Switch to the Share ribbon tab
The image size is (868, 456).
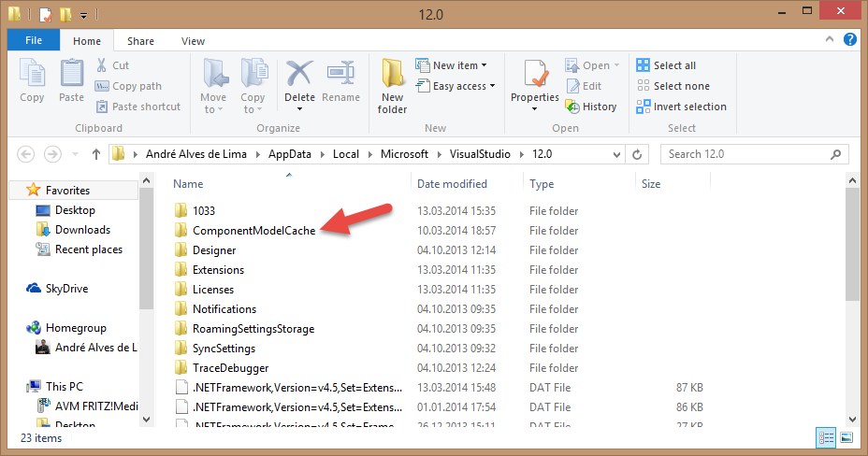point(140,41)
